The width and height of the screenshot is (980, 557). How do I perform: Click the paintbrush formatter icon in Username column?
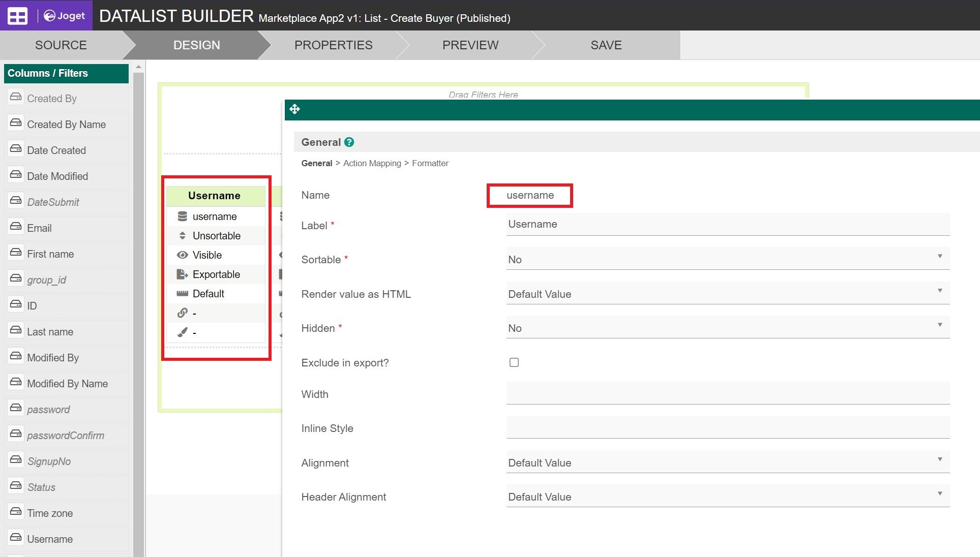click(x=182, y=332)
